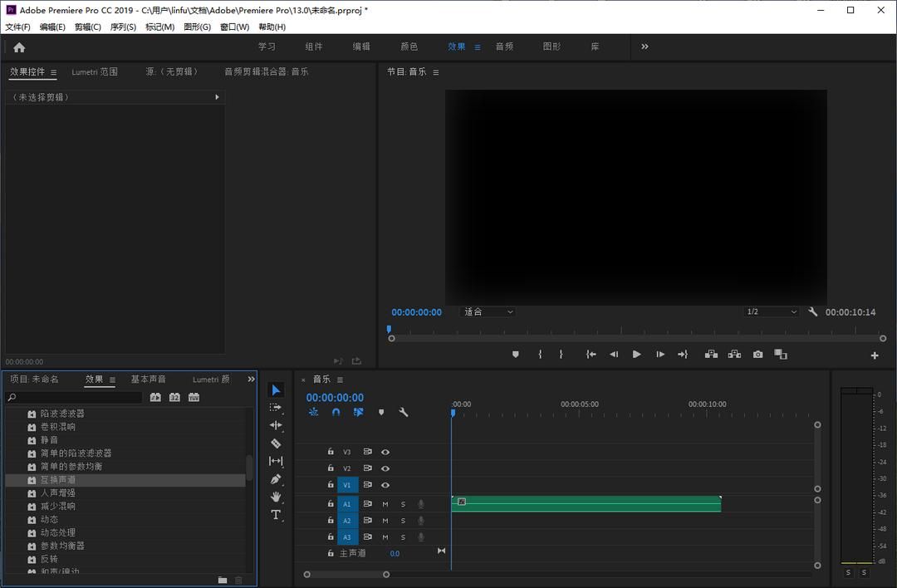Toggle Snap in the timeline
Viewport: 897px width, 588px height.
336,412
